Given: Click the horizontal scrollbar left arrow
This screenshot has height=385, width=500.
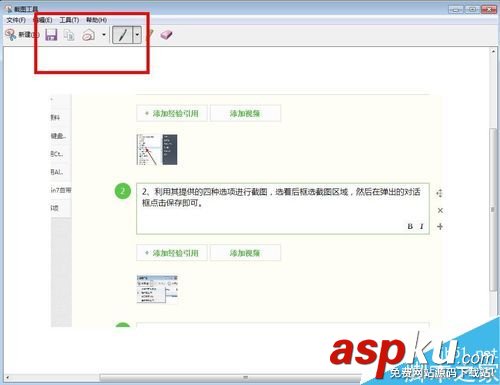Looking at the screenshot, I should tap(7, 378).
